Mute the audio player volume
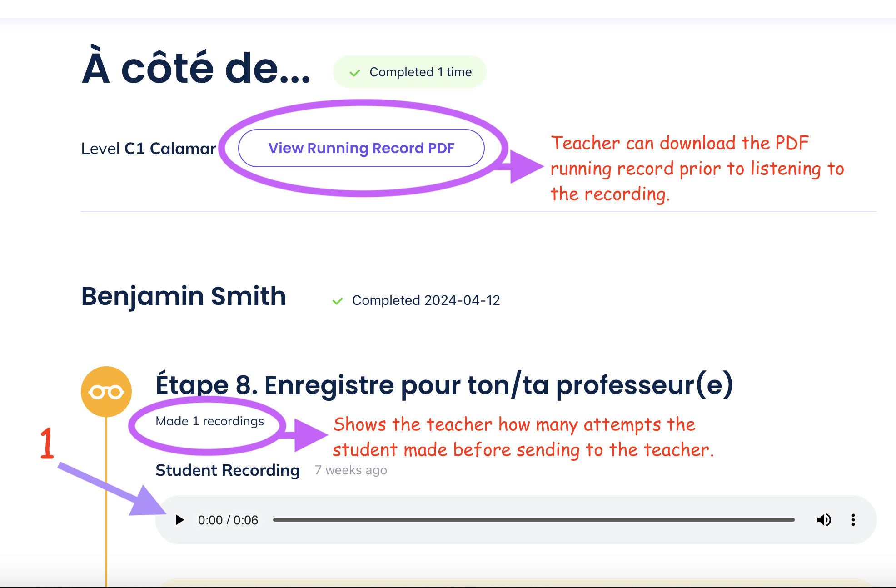This screenshot has width=896, height=588. tap(824, 520)
